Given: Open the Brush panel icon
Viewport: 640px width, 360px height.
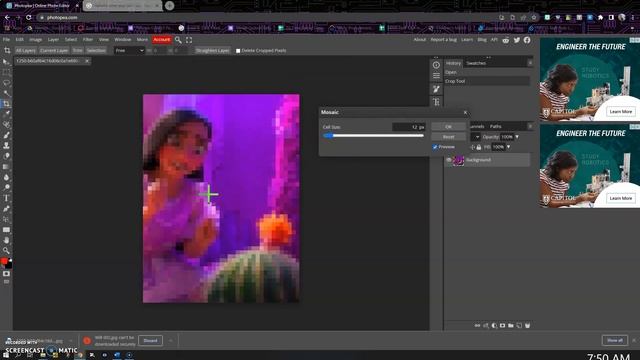Looking at the screenshot, I should [436, 89].
